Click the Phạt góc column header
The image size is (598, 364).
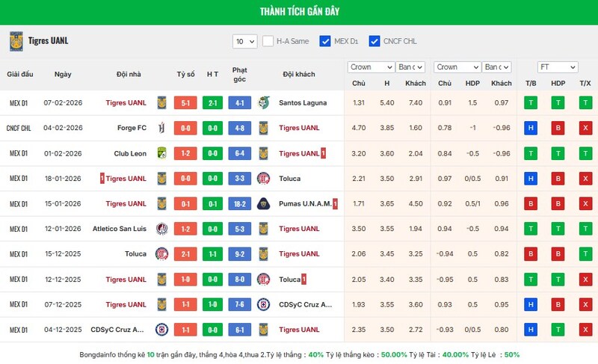click(239, 74)
